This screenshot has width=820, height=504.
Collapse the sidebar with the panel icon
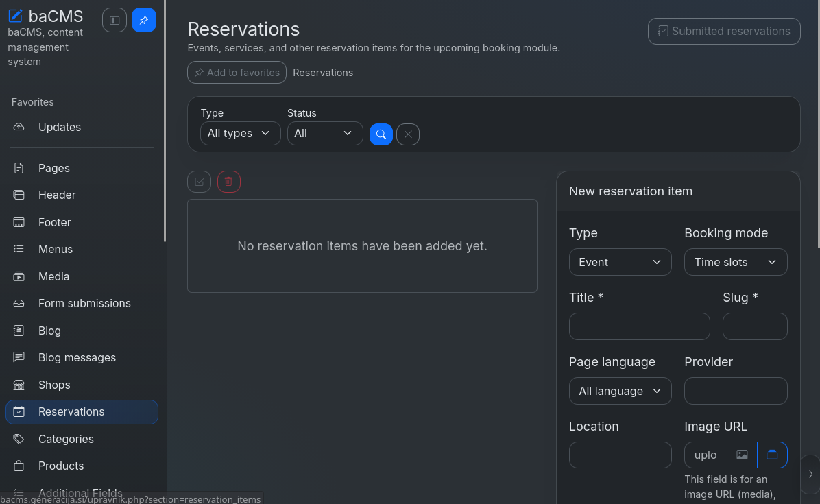click(114, 20)
